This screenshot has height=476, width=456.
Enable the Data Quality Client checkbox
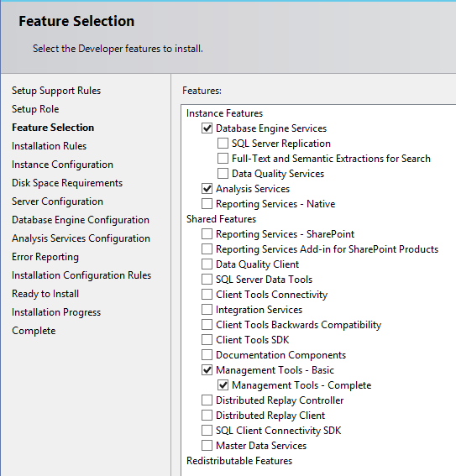tap(207, 264)
